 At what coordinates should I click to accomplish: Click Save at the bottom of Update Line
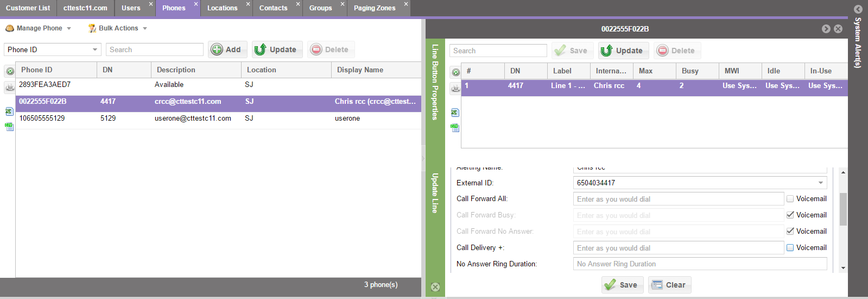point(622,285)
